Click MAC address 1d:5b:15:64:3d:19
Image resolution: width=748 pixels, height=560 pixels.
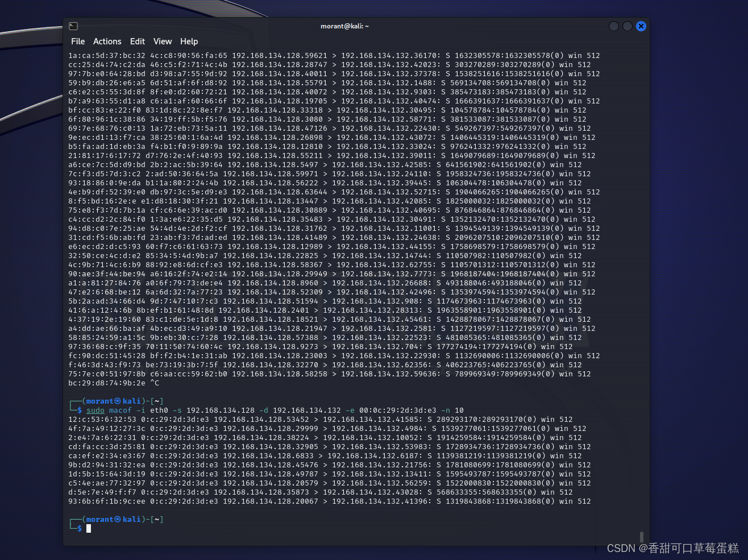point(107,474)
